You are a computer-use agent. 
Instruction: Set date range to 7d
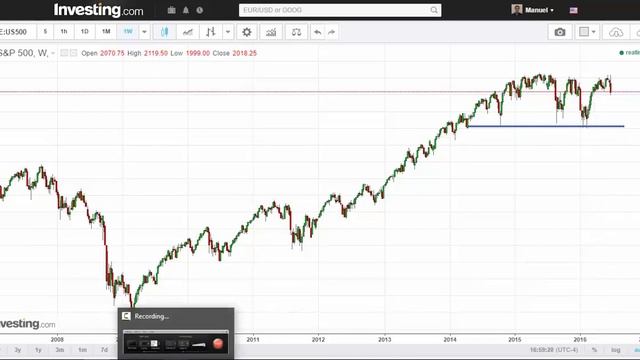point(104,350)
